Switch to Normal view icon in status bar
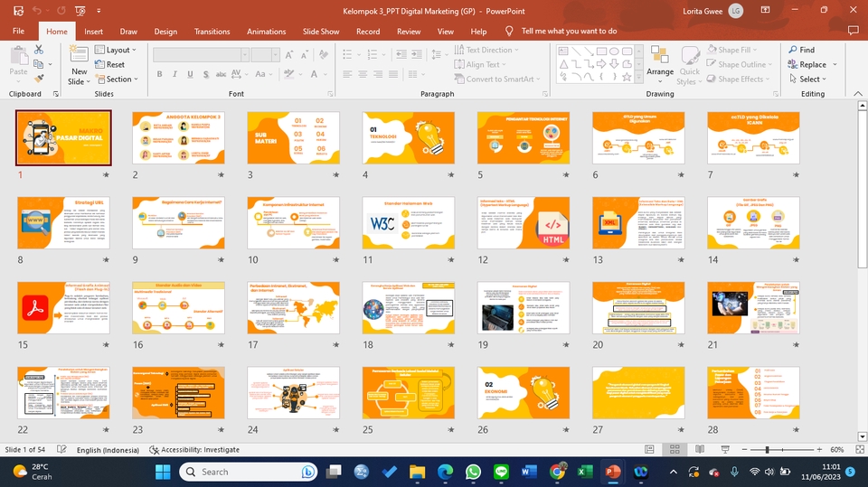 [649, 449]
